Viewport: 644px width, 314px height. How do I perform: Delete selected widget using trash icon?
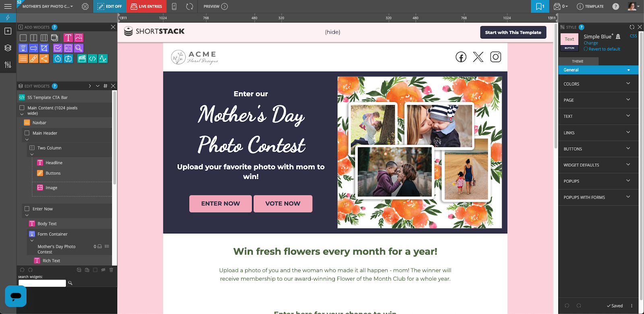click(111, 270)
